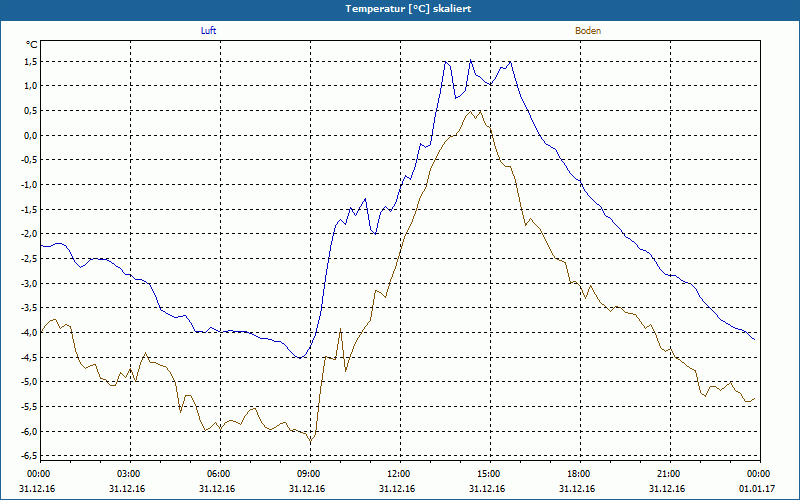The image size is (800, 500).
Task: Click the -3,5 y-axis value
Action: point(30,308)
